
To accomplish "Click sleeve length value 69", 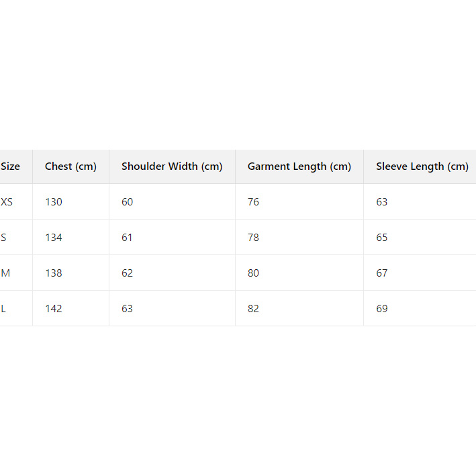I will click(x=382, y=309).
